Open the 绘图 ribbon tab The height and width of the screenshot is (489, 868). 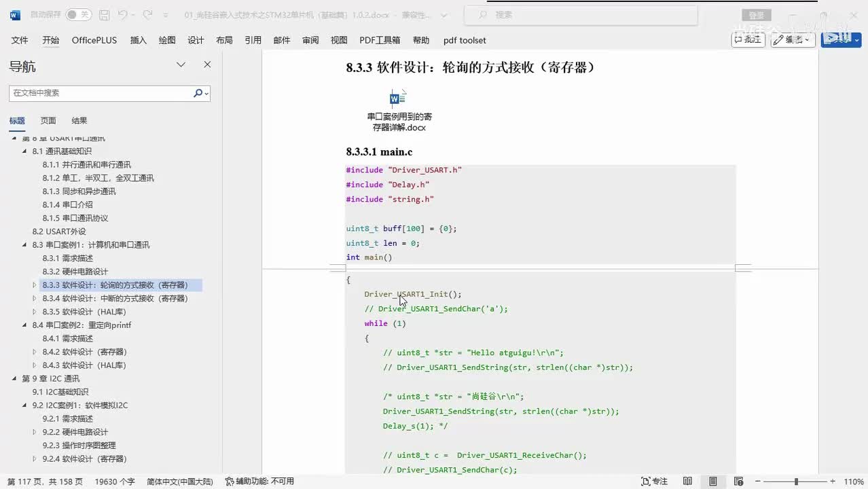tap(167, 40)
